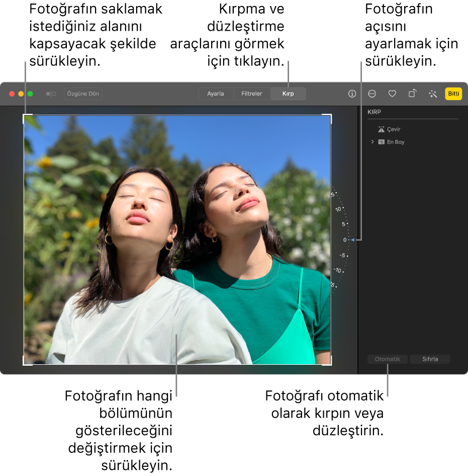Activate the Filtreler view

coord(251,93)
